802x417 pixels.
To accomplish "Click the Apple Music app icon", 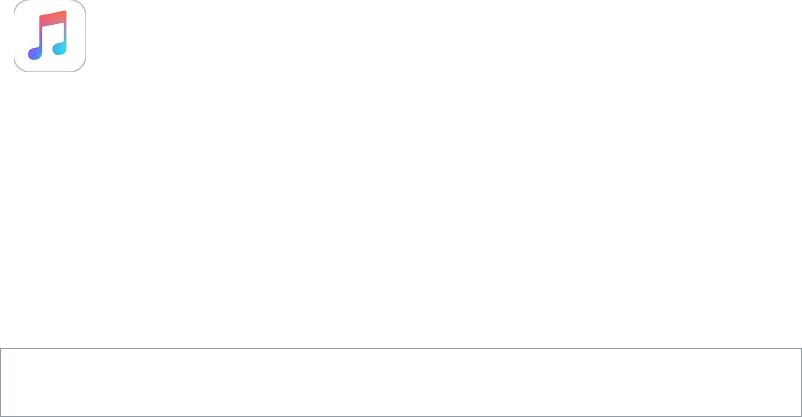I will click(x=50, y=36).
